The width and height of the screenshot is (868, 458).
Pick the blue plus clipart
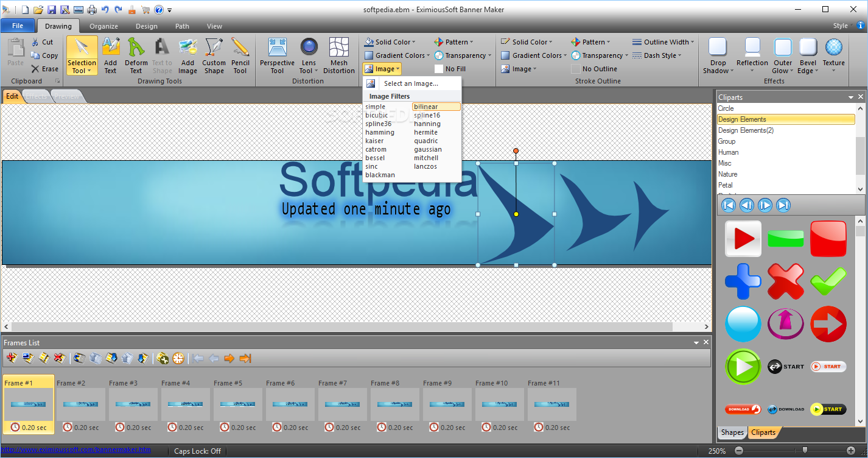[x=743, y=281]
